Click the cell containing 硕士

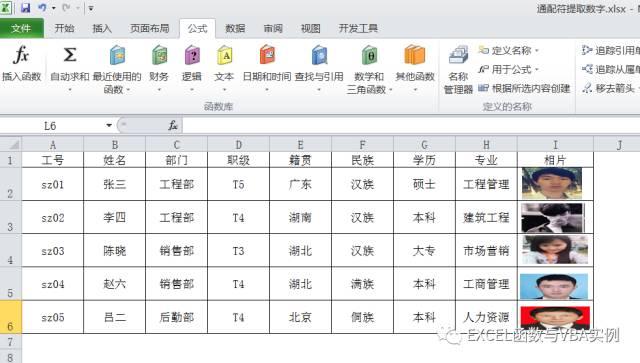coord(424,184)
